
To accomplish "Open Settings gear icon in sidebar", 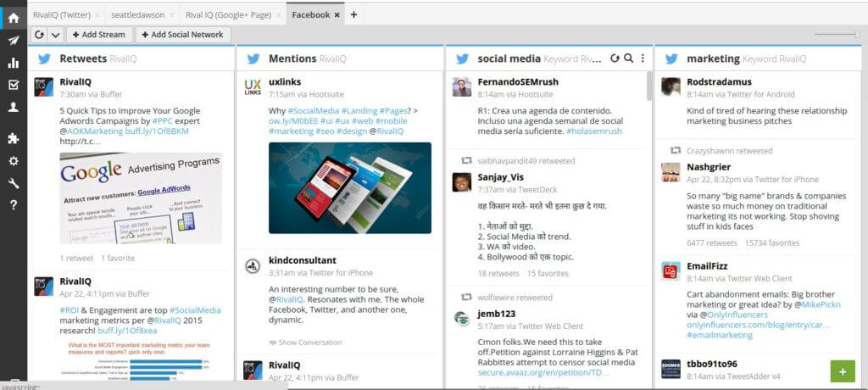I will (x=13, y=160).
